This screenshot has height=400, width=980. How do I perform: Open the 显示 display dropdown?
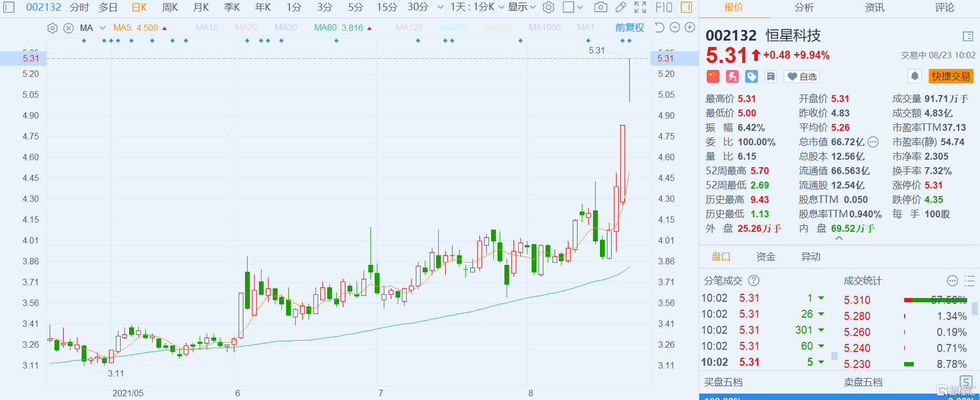coord(522,7)
